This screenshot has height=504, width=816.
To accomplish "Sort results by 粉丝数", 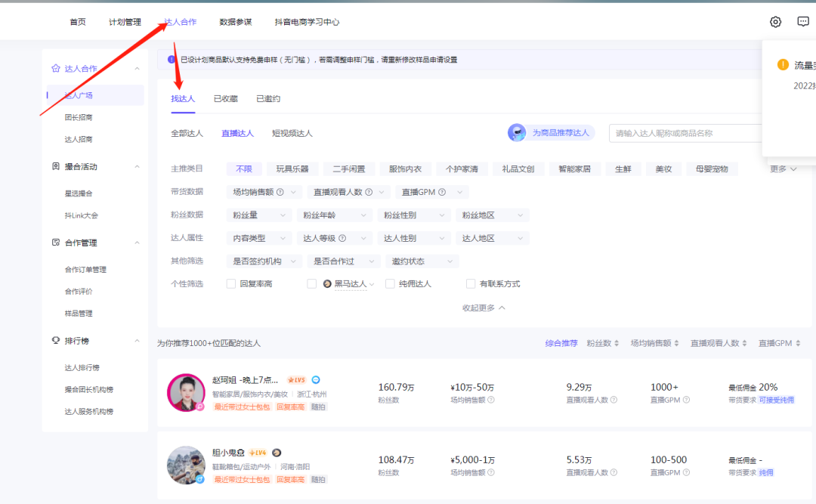I will click(603, 343).
